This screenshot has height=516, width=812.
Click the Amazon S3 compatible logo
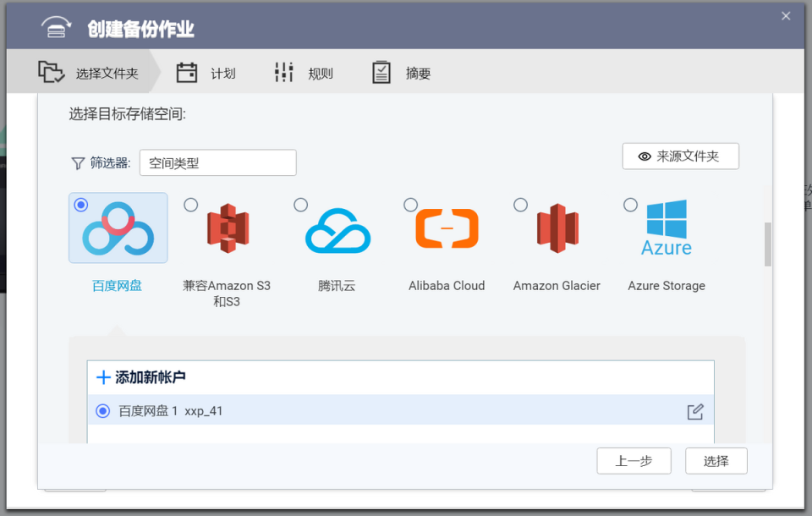coord(228,228)
